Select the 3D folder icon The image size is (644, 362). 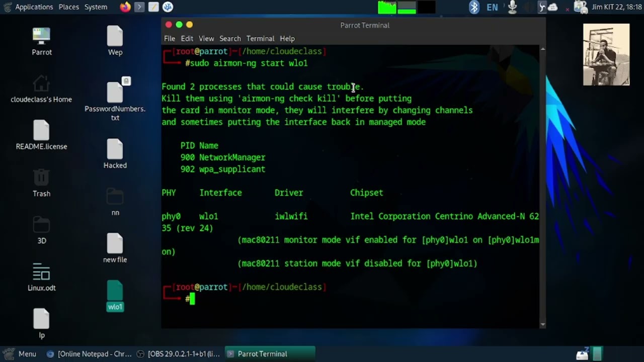41,230
